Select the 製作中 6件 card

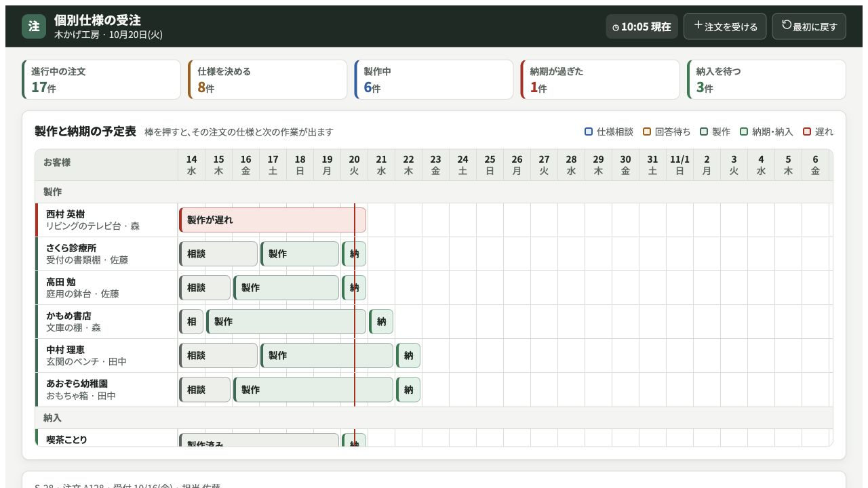click(434, 79)
